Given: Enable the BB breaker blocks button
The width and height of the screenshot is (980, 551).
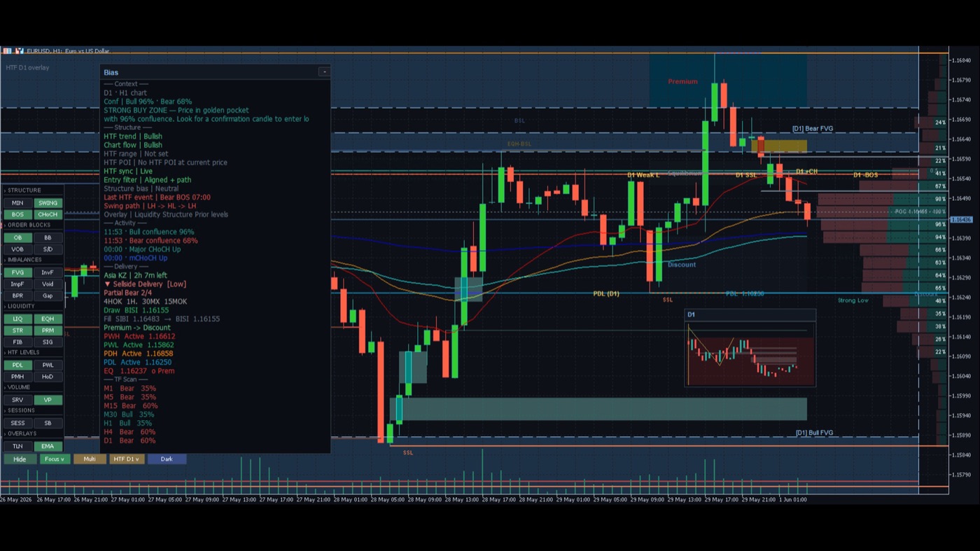Looking at the screenshot, I should point(48,238).
